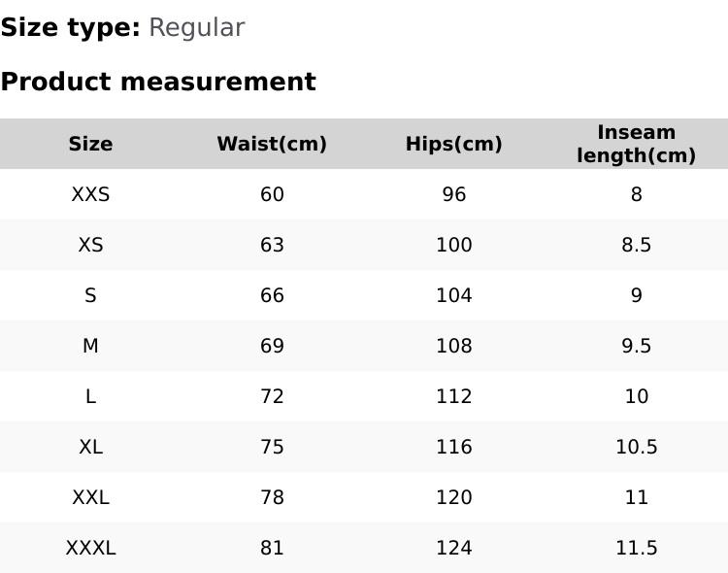Click the Inseam length(cm) column header
The width and height of the screenshot is (728, 573).
click(x=636, y=144)
